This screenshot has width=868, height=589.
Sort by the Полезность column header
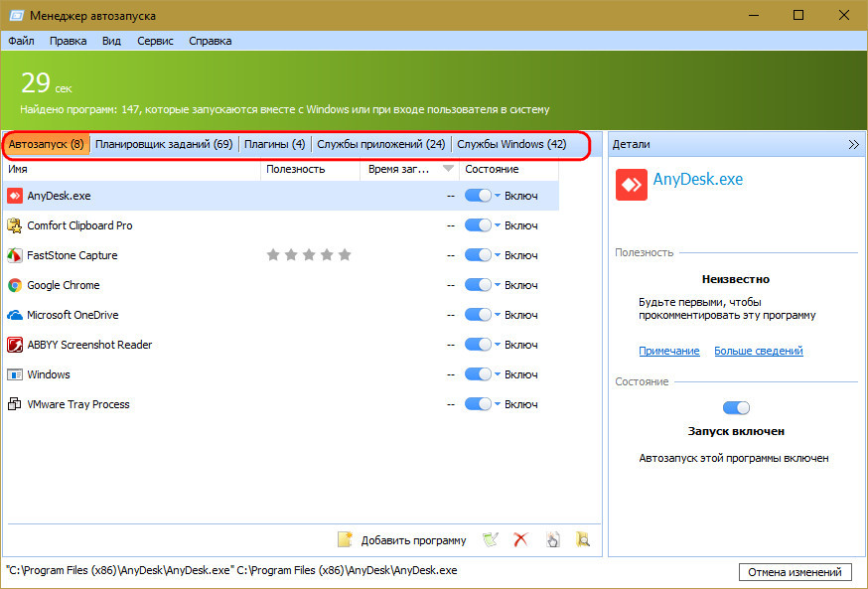[310, 170]
